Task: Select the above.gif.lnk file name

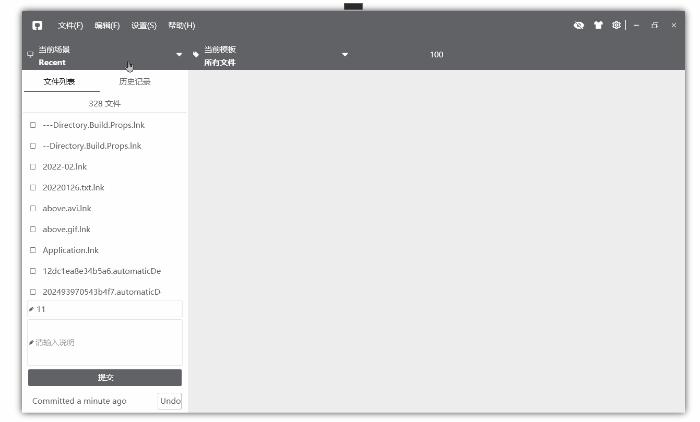Action: (66, 229)
